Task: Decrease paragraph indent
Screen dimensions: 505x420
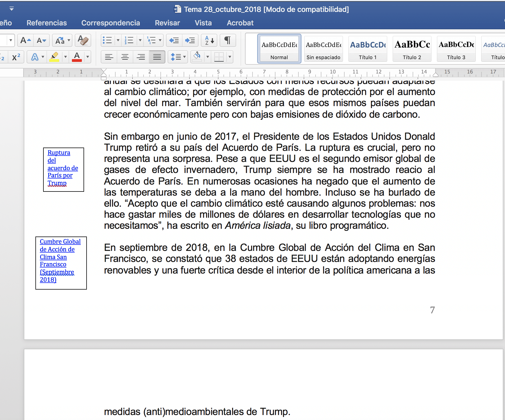Action: click(x=174, y=41)
